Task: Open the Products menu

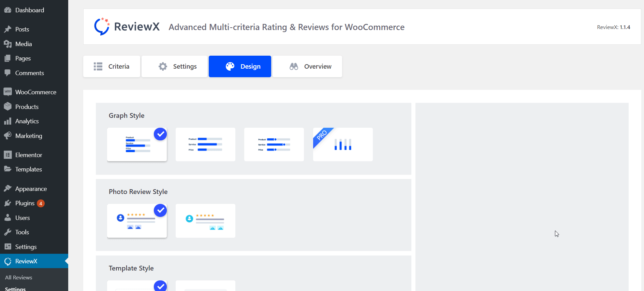Action: (x=34, y=107)
